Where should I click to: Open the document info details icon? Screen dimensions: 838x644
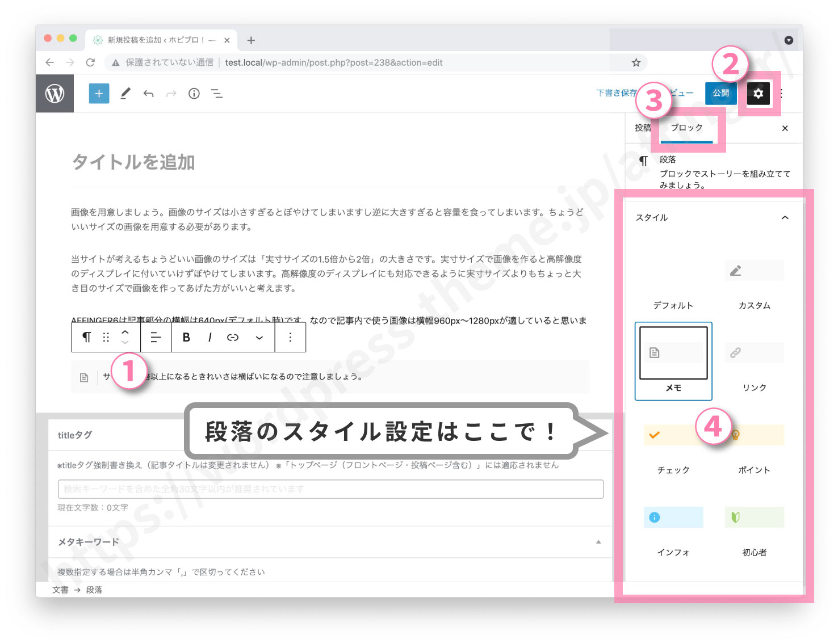[x=194, y=94]
